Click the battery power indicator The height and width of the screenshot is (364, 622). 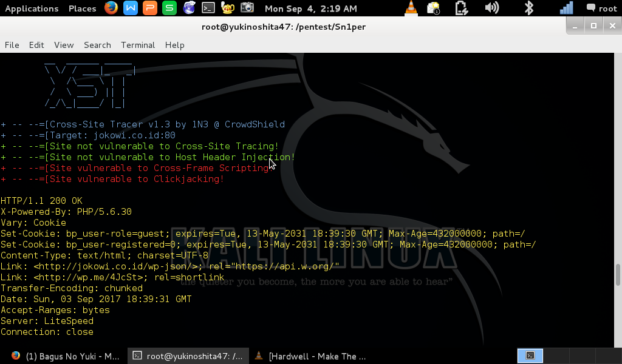[x=462, y=8]
